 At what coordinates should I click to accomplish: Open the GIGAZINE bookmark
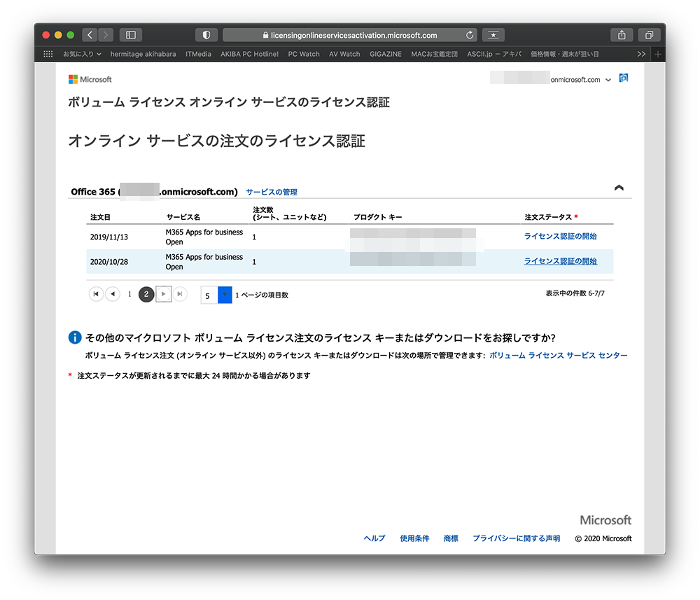coord(385,54)
